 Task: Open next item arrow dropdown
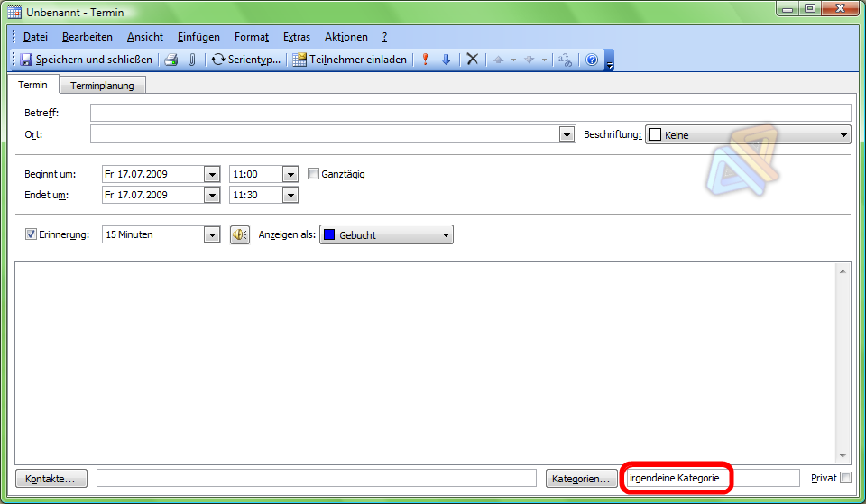[544, 60]
